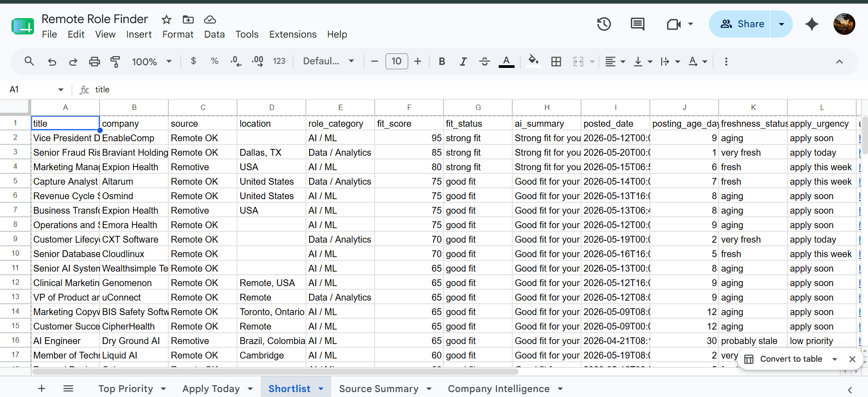Switch to the Source Summary sheet tab

[379, 388]
